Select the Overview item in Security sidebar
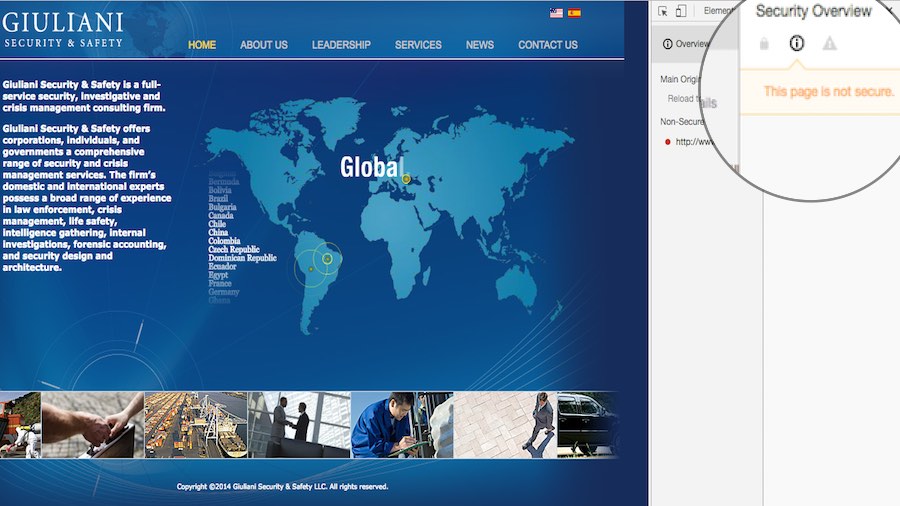Viewport: 900px width, 506px height. click(x=686, y=44)
